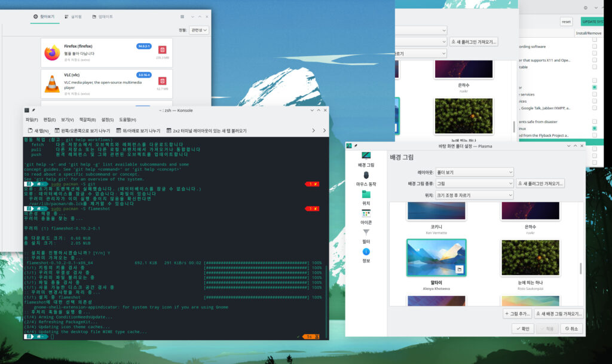612x364 pixels.
Task: Expand the 레이아웃 dropdown showing 폴더 보기
Action: coord(475,172)
